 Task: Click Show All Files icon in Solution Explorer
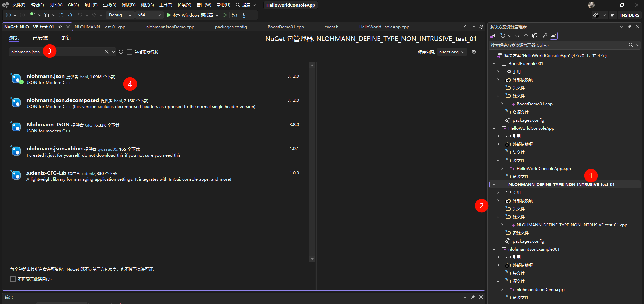pos(535,36)
